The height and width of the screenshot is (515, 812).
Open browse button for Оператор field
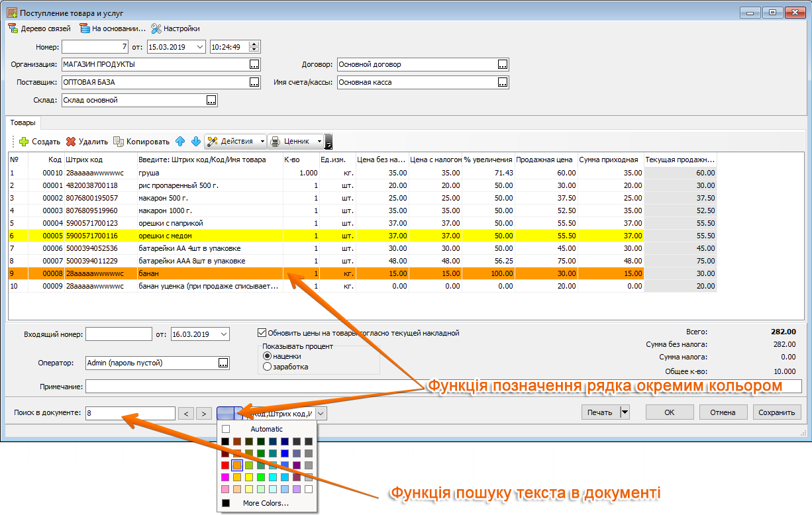pyautogui.click(x=223, y=363)
